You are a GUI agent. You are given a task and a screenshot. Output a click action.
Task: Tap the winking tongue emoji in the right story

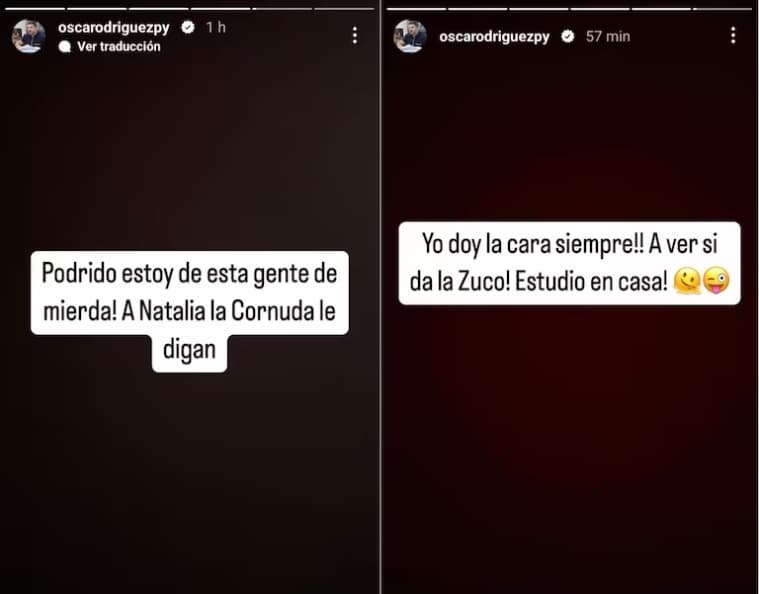point(716,280)
